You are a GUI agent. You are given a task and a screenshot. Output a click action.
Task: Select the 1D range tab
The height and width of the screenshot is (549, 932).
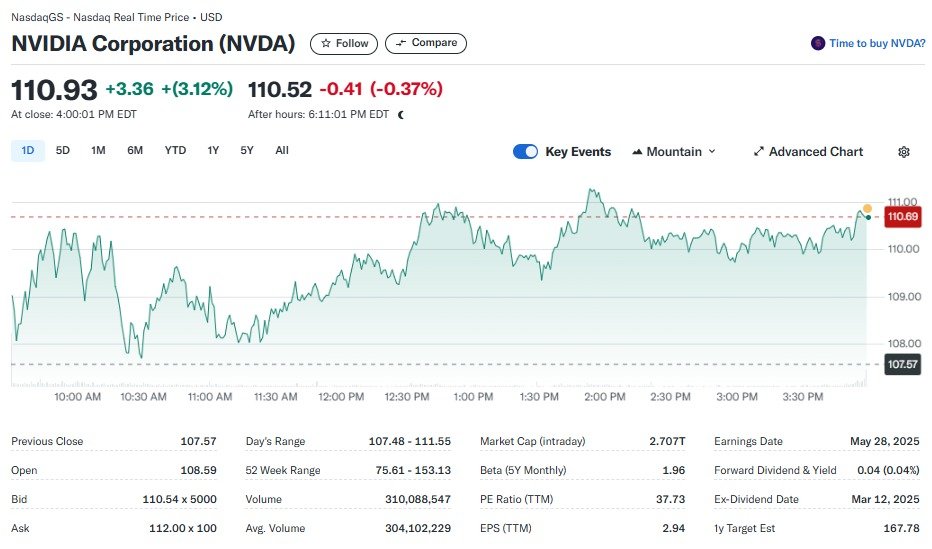28,151
